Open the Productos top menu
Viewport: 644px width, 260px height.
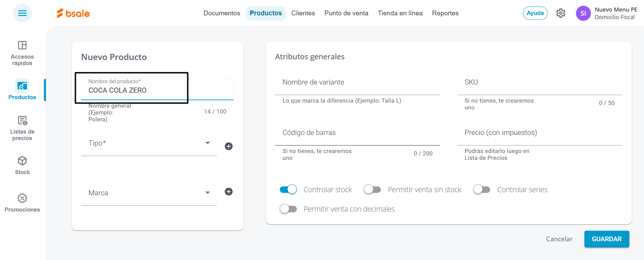tap(266, 13)
